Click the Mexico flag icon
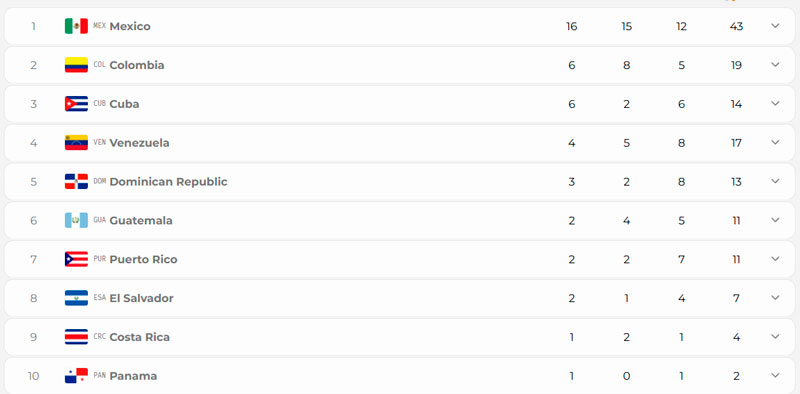Screen dimensions: 800x394 76,26
